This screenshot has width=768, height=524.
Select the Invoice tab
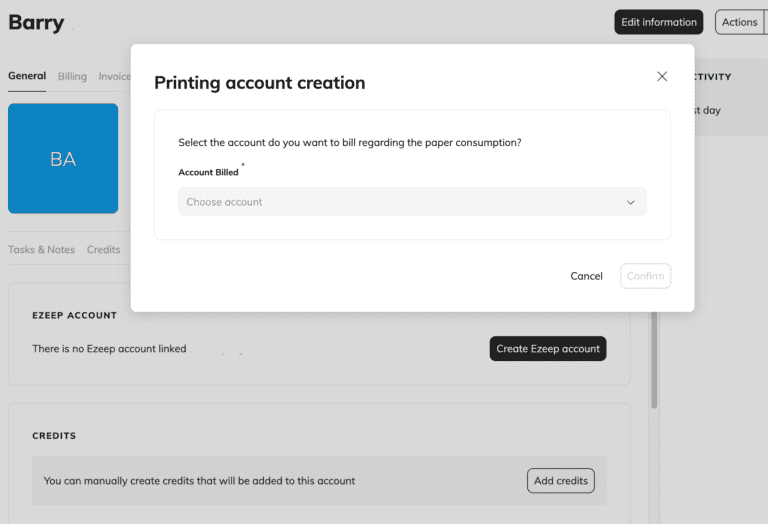coord(114,76)
